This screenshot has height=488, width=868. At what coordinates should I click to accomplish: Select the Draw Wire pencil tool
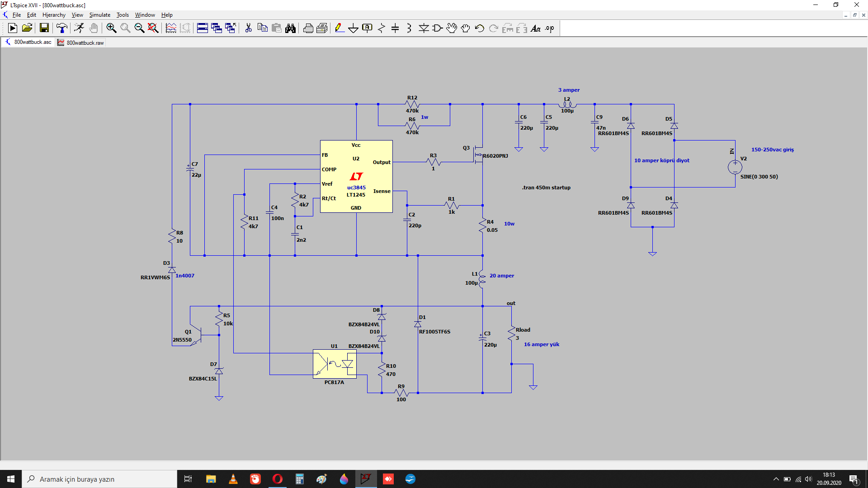click(x=339, y=28)
